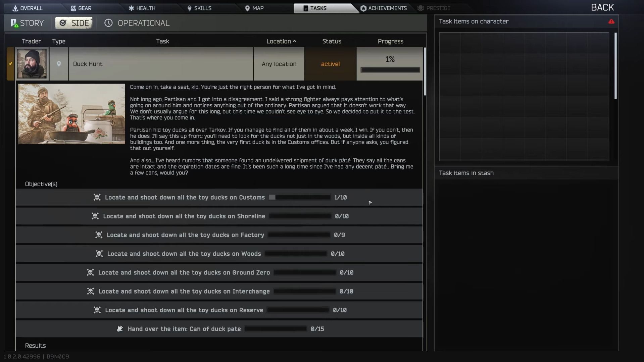Image resolution: width=644 pixels, height=362 pixels.
Task: Click the skull icon for Customs objective
Action: pyautogui.click(x=97, y=197)
